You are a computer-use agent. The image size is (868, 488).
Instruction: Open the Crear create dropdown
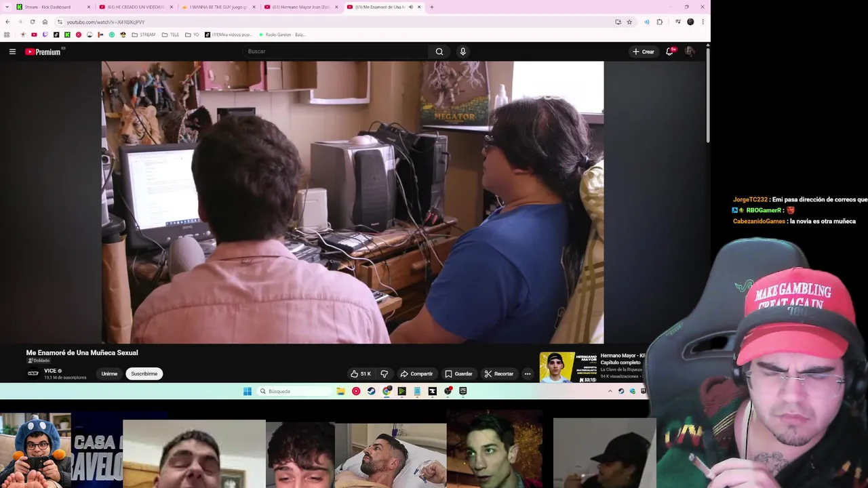tap(643, 52)
